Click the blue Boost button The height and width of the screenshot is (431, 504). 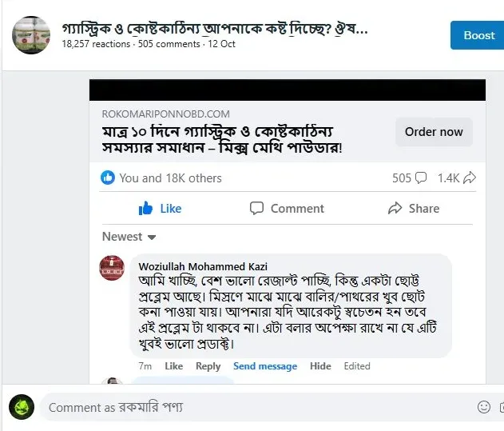[478, 35]
